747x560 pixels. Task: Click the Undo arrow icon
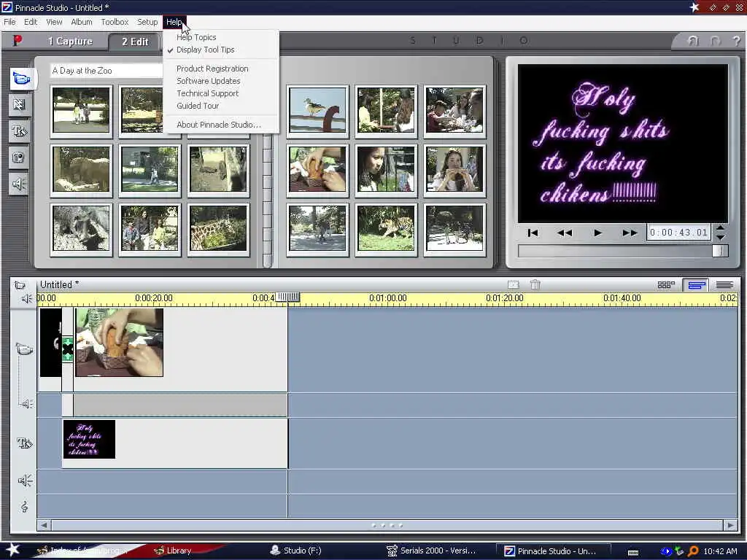pyautogui.click(x=693, y=41)
